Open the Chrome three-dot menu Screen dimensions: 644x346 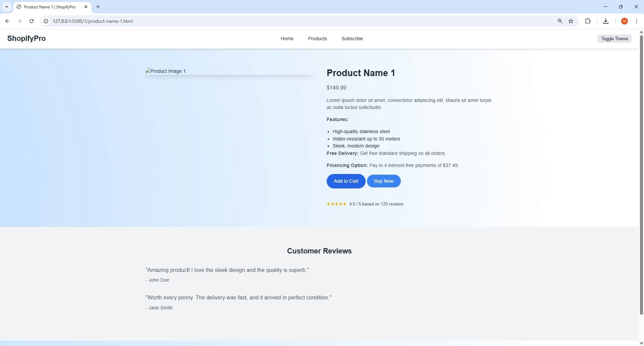click(x=637, y=21)
